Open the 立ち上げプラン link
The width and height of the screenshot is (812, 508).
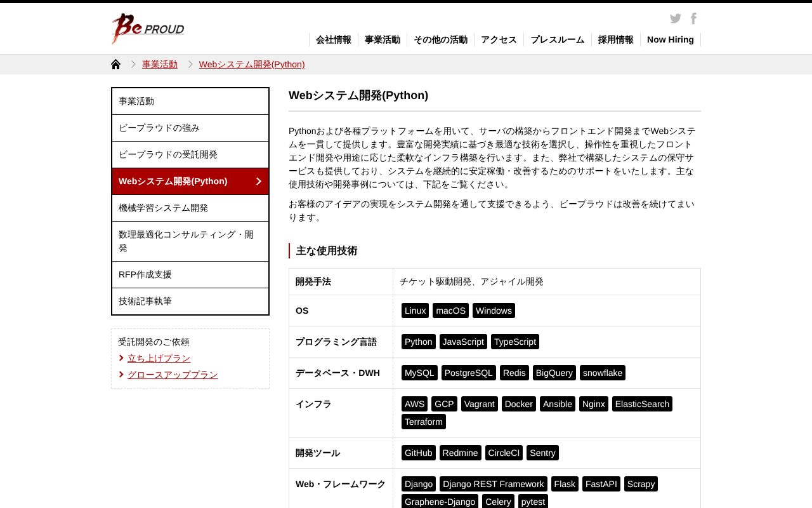[159, 358]
